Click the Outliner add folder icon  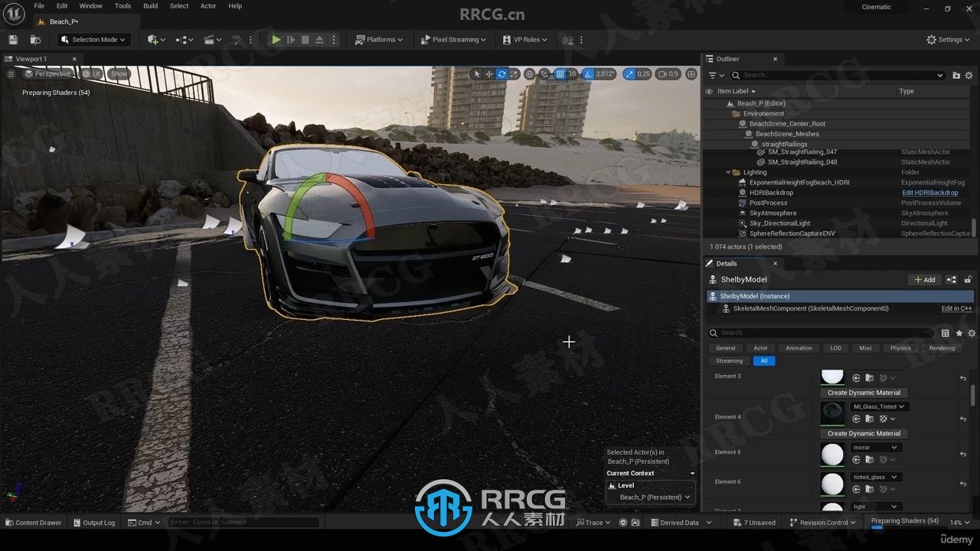[x=956, y=75]
